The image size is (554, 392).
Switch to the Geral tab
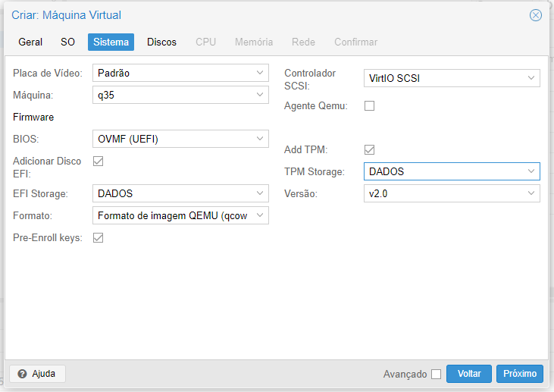pyautogui.click(x=30, y=42)
